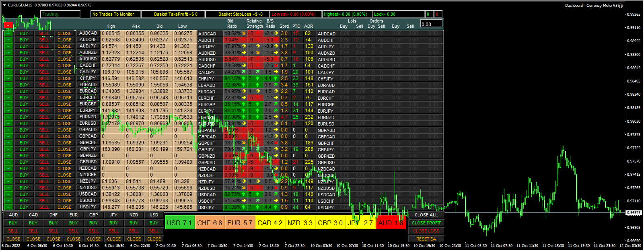Image resolution: width=644 pixels, height=251 pixels.
Task: Click the AUDNZD Relative Strength orange arrow
Action: pyautogui.click(x=257, y=53)
